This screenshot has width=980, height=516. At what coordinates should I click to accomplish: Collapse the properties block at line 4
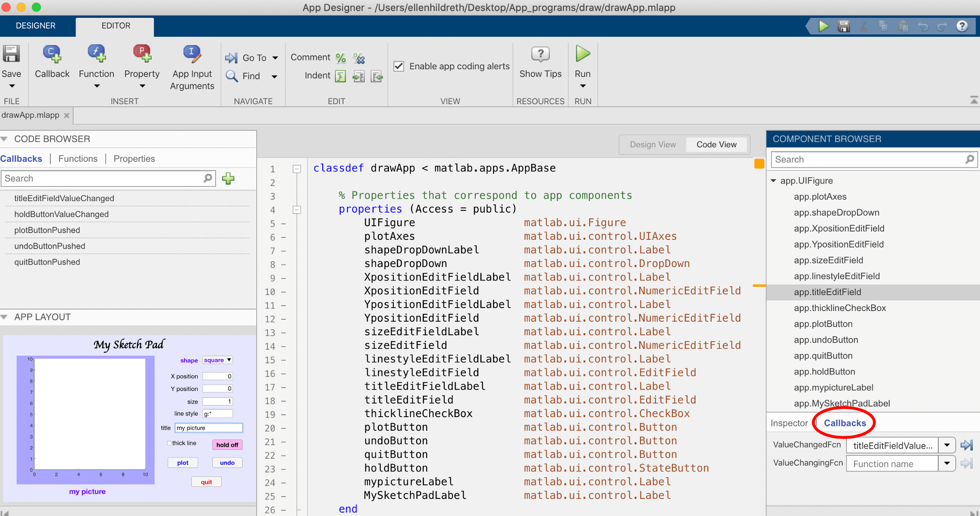297,210
